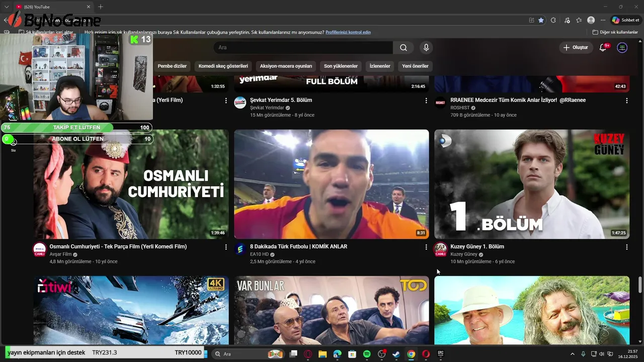Show hidden system tray icons

[572, 354]
